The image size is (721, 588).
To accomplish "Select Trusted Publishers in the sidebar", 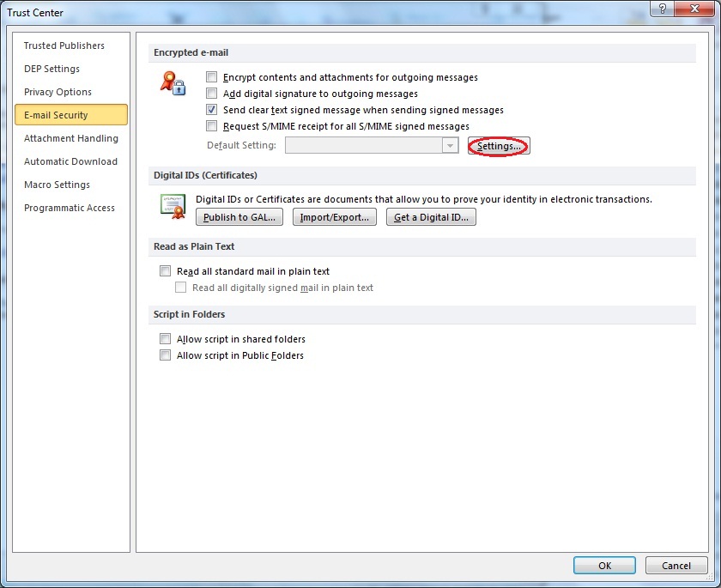I will 64,45.
